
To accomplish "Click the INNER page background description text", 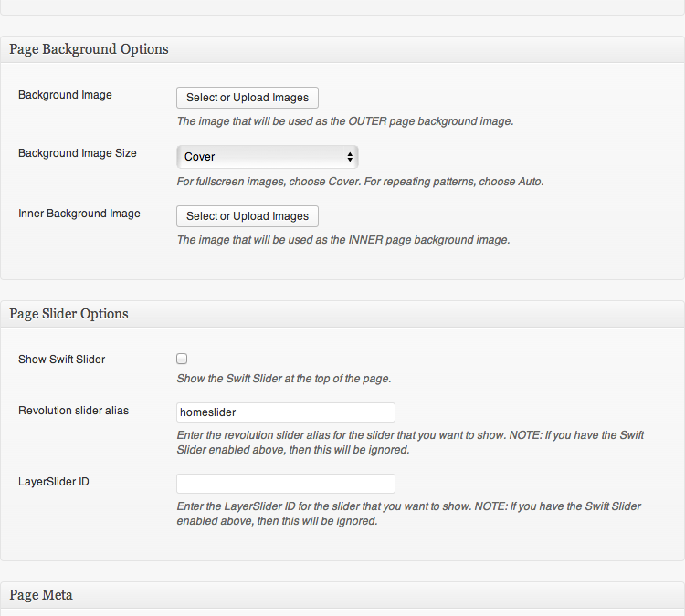I will click(x=343, y=240).
